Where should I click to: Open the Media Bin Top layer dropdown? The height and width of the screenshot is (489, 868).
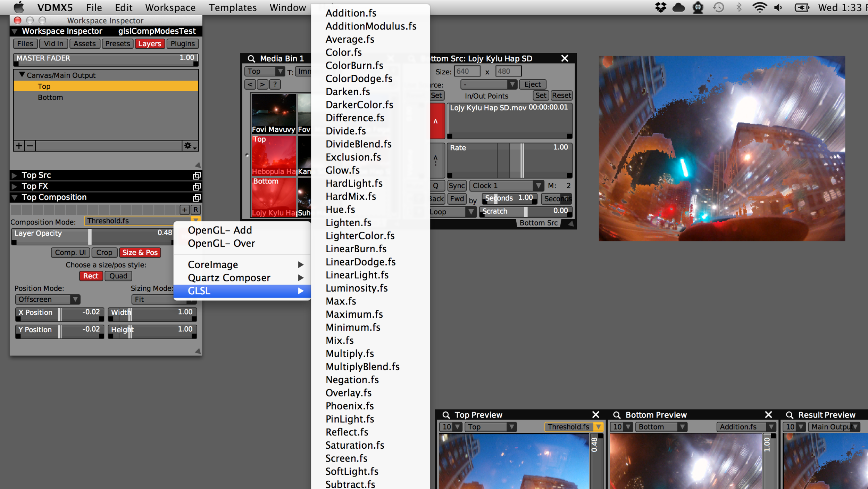point(265,71)
